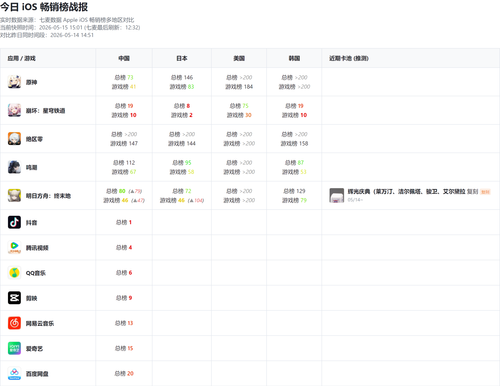500x386 pixels.
Task: Click the comparison time line 2026-05-14 14:51
Action: (x=47, y=35)
